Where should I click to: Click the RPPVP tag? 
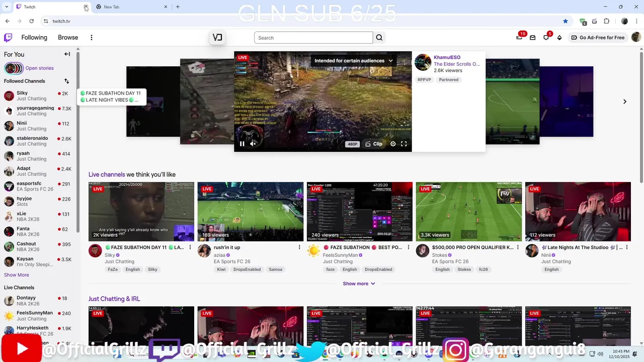(x=425, y=79)
